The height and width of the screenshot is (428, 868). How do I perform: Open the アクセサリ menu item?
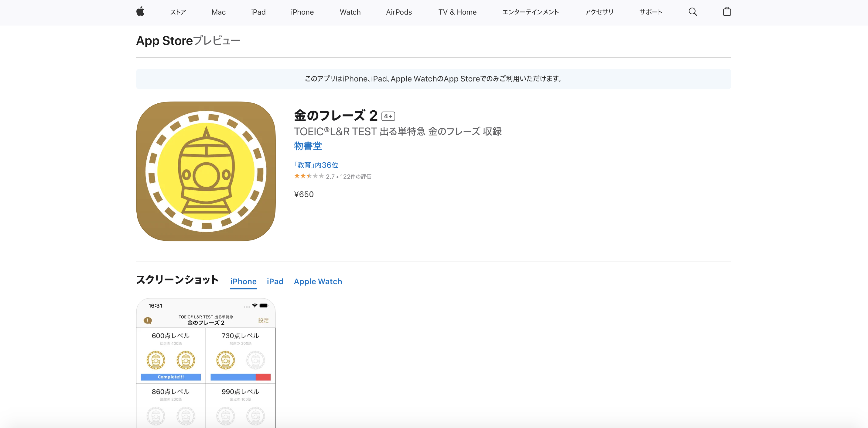coord(599,12)
